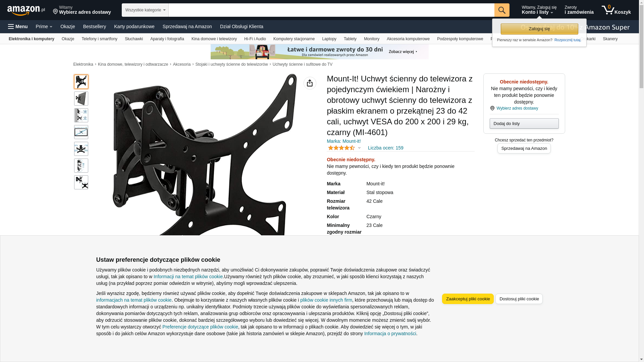Click the delivery address location pin

[x=55, y=12]
